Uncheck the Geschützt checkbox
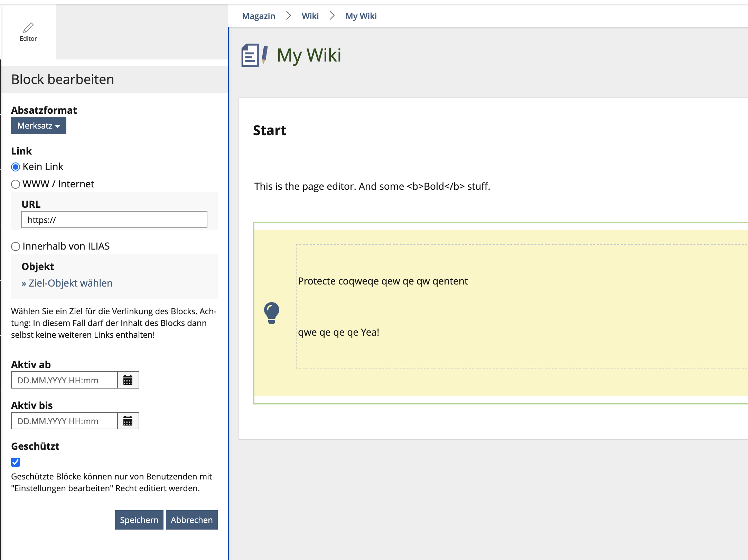Screen dimensions: 748x560 [16, 462]
